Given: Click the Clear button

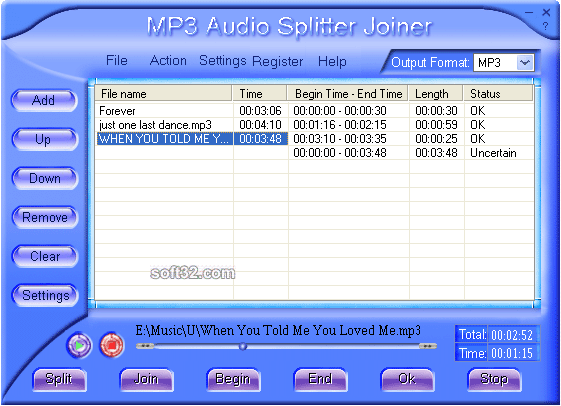Looking at the screenshot, I should (x=44, y=256).
